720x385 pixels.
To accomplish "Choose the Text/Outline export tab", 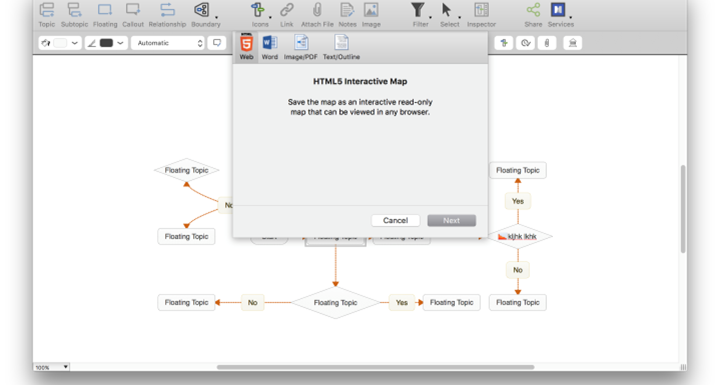I will (x=341, y=48).
